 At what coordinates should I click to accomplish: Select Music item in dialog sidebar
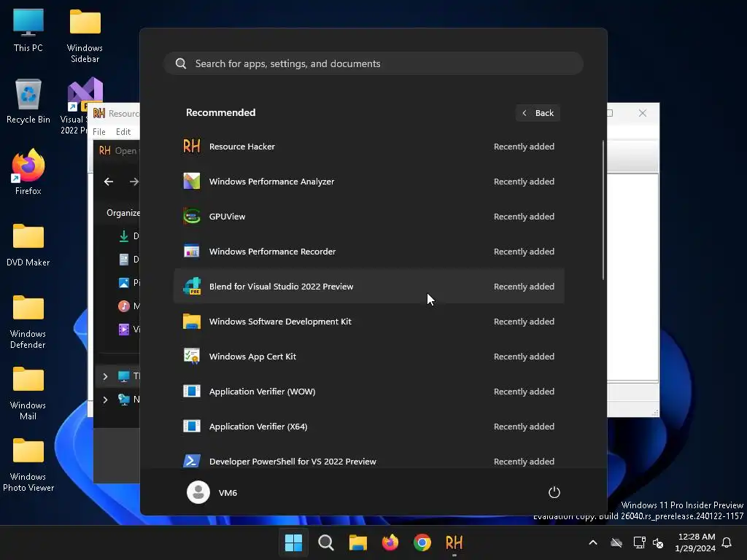(128, 306)
